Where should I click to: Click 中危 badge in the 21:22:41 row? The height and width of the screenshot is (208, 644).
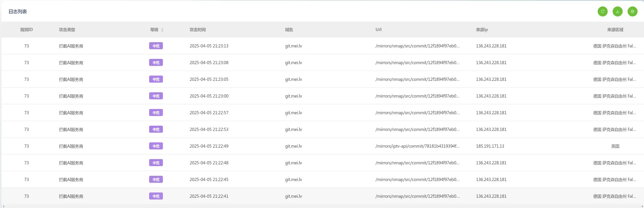[156, 196]
